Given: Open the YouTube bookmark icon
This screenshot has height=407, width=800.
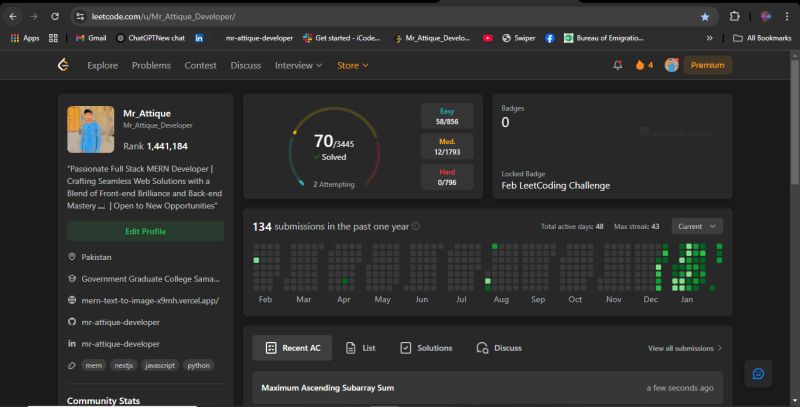Looking at the screenshot, I should [x=487, y=38].
